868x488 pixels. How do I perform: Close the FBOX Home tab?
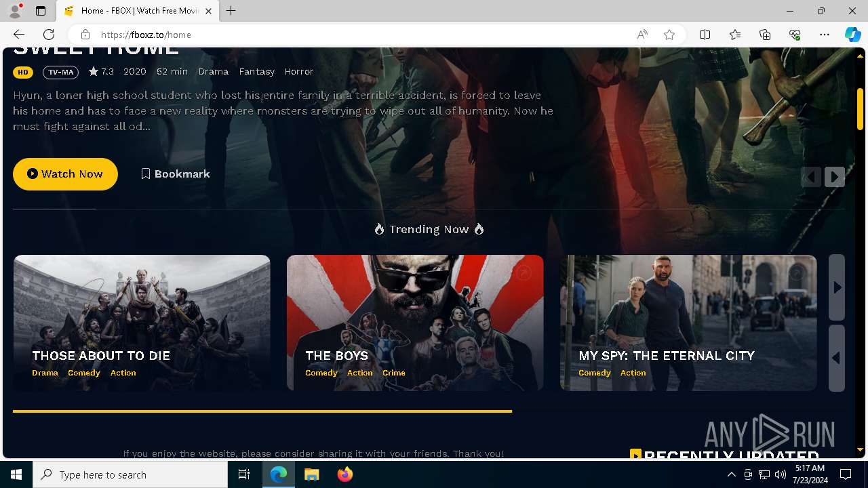click(208, 11)
